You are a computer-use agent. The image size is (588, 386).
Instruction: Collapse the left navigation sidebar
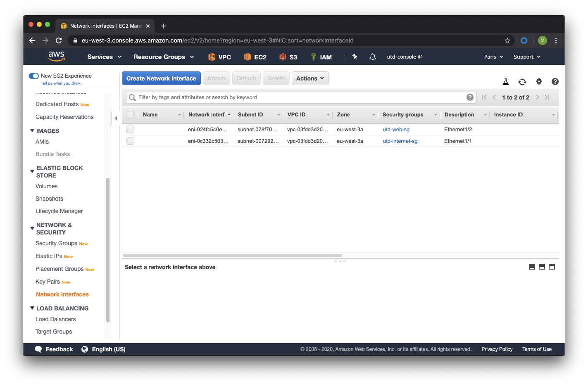116,118
